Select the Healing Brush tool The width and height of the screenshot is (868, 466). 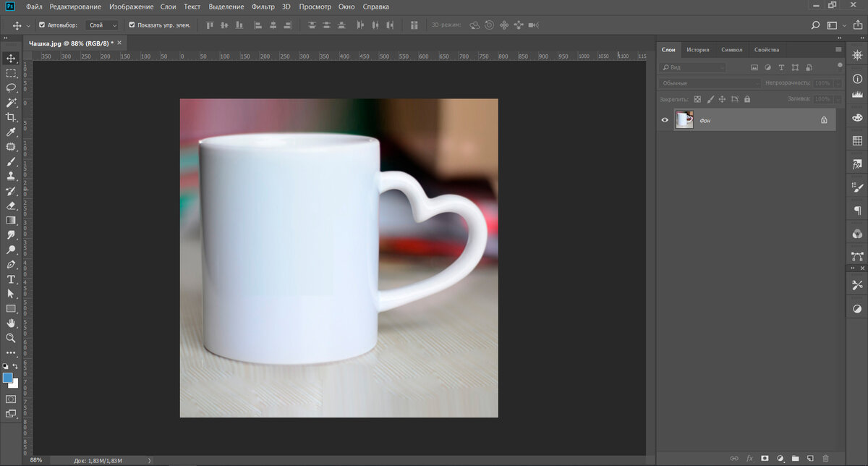(11, 147)
